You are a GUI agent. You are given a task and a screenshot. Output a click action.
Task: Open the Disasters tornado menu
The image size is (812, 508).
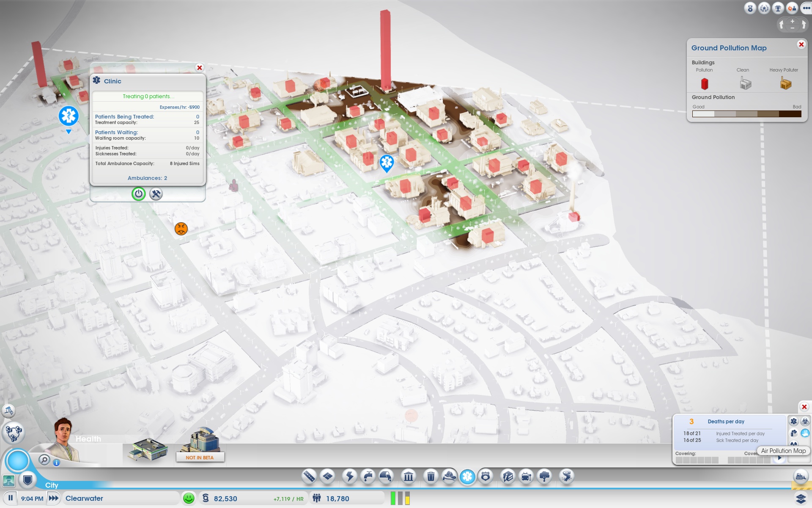click(x=566, y=477)
